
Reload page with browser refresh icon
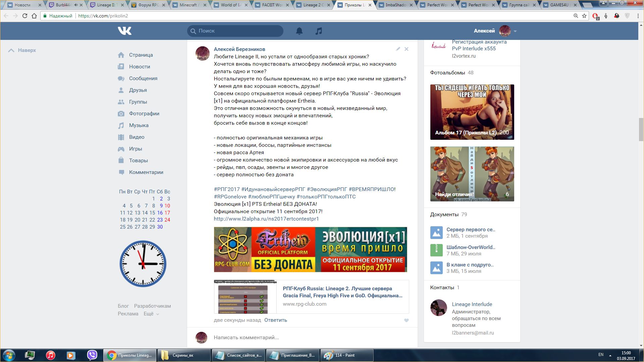(25, 16)
